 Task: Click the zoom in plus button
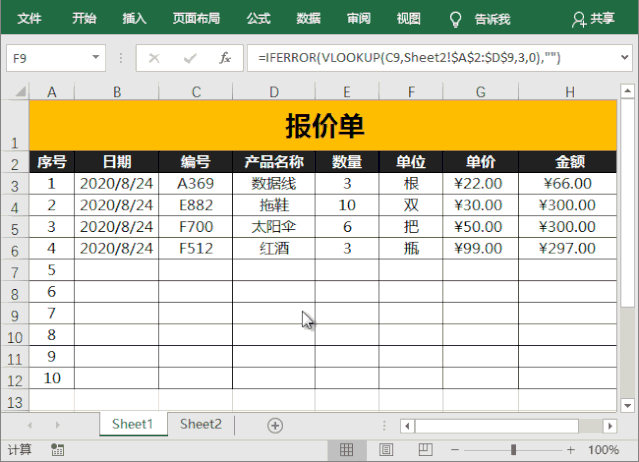(571, 450)
